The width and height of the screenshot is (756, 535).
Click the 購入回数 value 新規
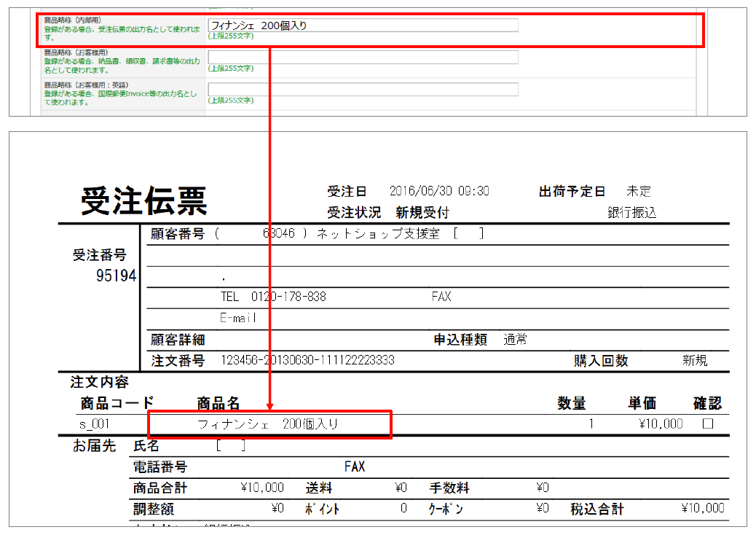click(694, 361)
